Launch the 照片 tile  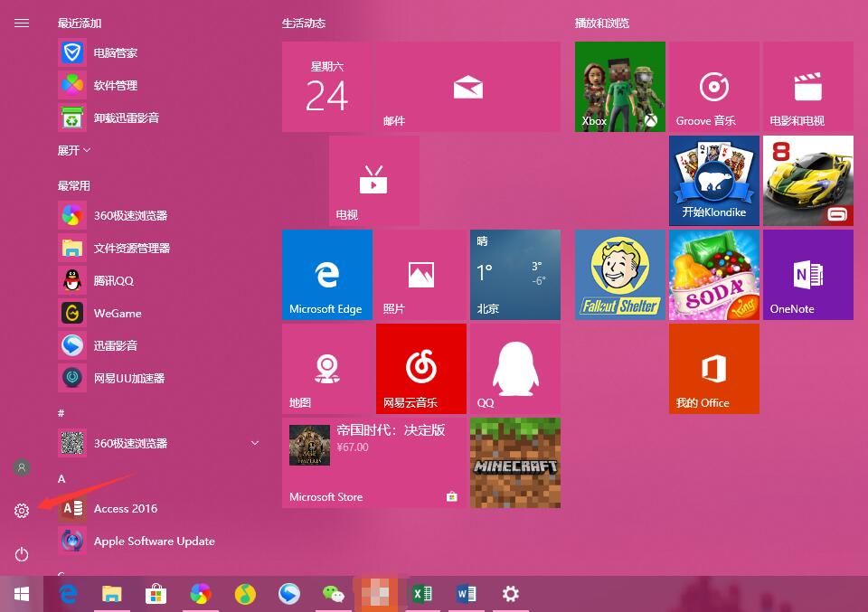pos(420,274)
